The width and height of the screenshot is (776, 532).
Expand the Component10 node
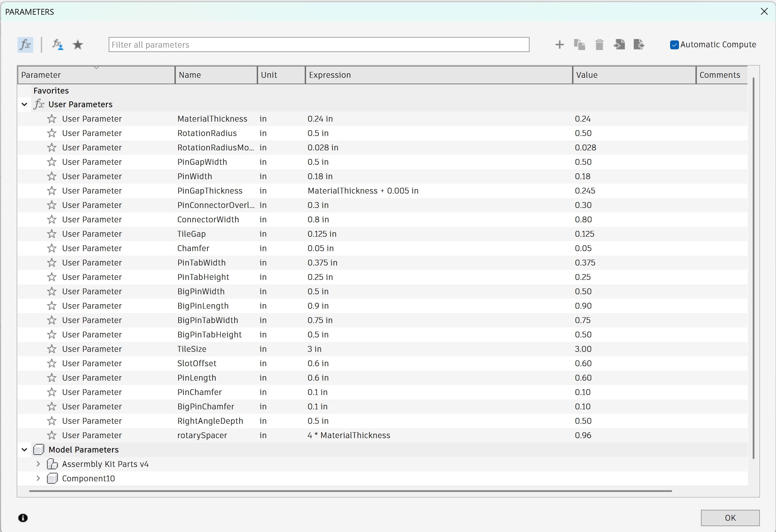coord(38,479)
